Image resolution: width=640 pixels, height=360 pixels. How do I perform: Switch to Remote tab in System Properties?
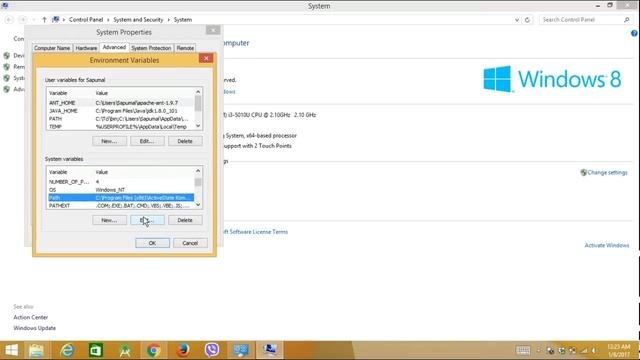pos(185,48)
